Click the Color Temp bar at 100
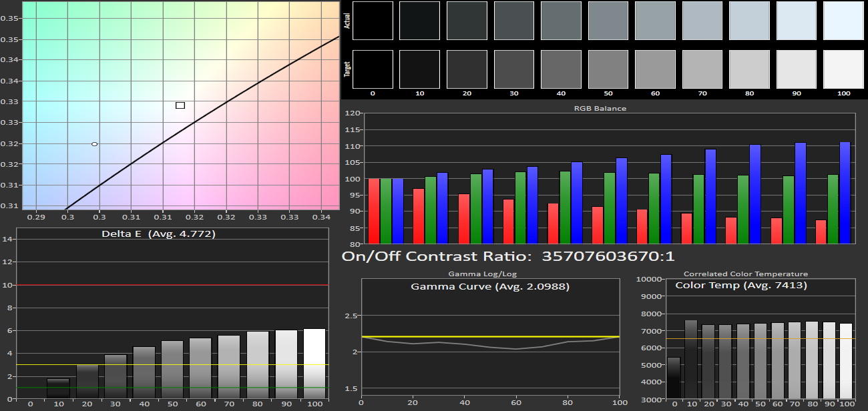868x411 pixels. 847,361
